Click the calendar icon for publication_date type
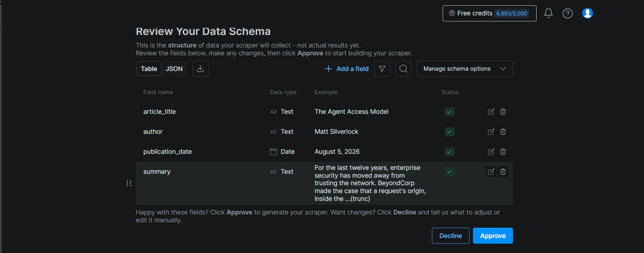The image size is (644, 253). (273, 152)
